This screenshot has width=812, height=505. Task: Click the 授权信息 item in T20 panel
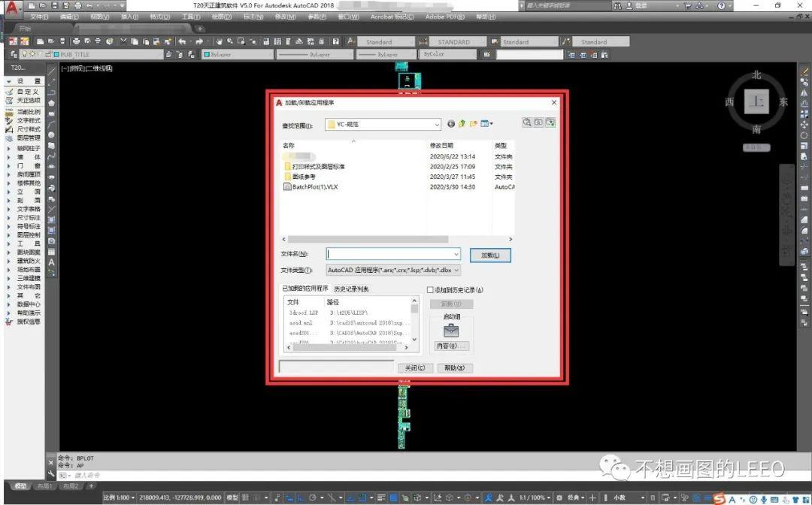click(x=29, y=322)
